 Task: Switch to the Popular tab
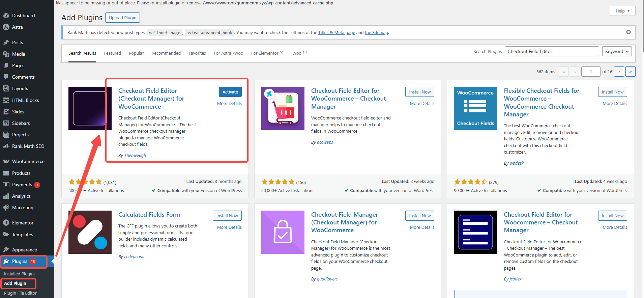point(136,53)
